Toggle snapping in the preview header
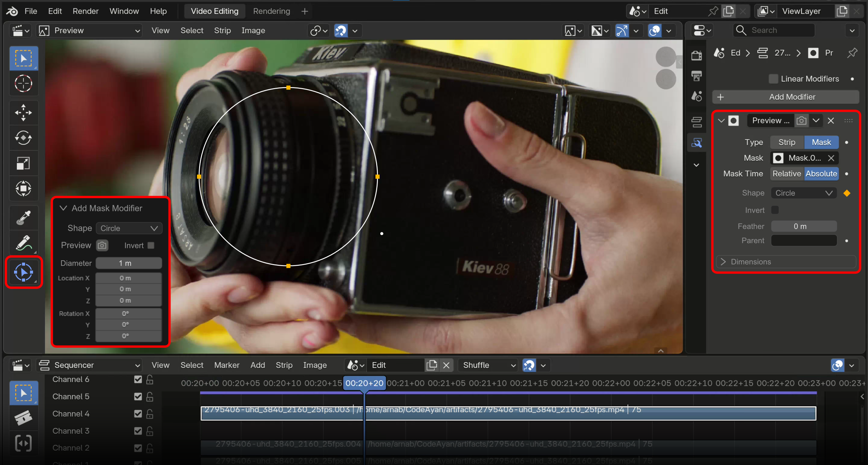The width and height of the screenshot is (868, 465). tap(341, 31)
